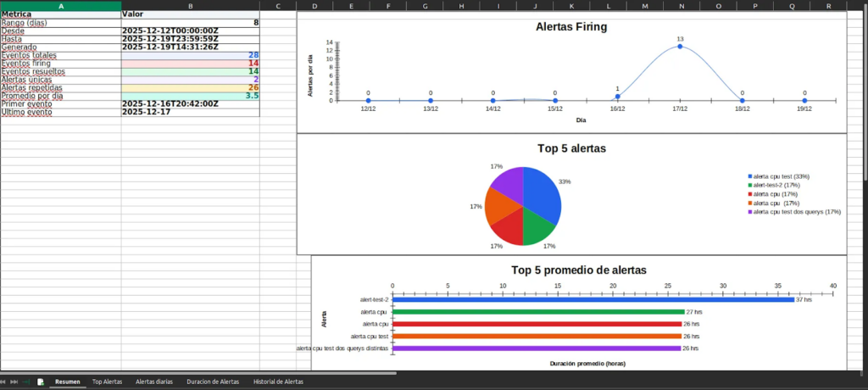Viewport: 868px width, 390px height.
Task: Click the 13 data point on Alertas Firing chart
Action: [x=680, y=47]
